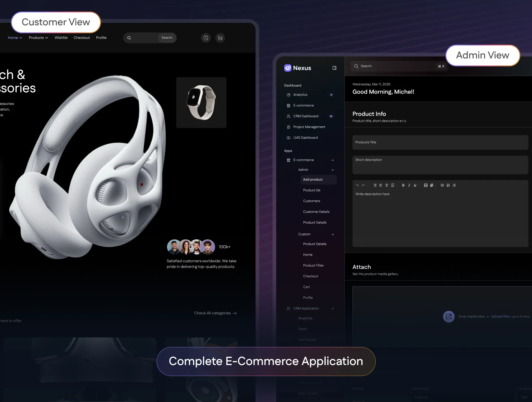Image resolution: width=532 pixels, height=402 pixels.
Task: Collapse the Nexus sidebar panel
Action: point(334,68)
